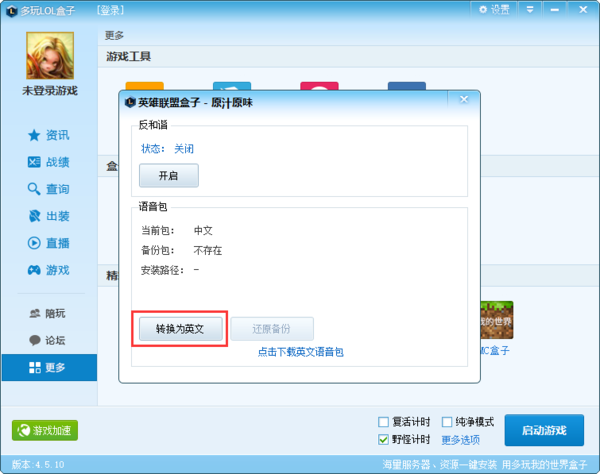Click the play circle icon beside 直播

[34, 243]
